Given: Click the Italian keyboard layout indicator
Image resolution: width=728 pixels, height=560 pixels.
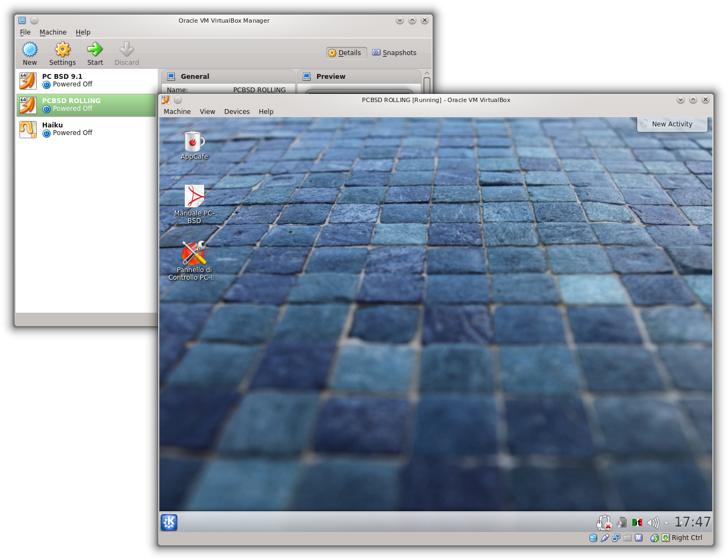Looking at the screenshot, I should (x=637, y=522).
